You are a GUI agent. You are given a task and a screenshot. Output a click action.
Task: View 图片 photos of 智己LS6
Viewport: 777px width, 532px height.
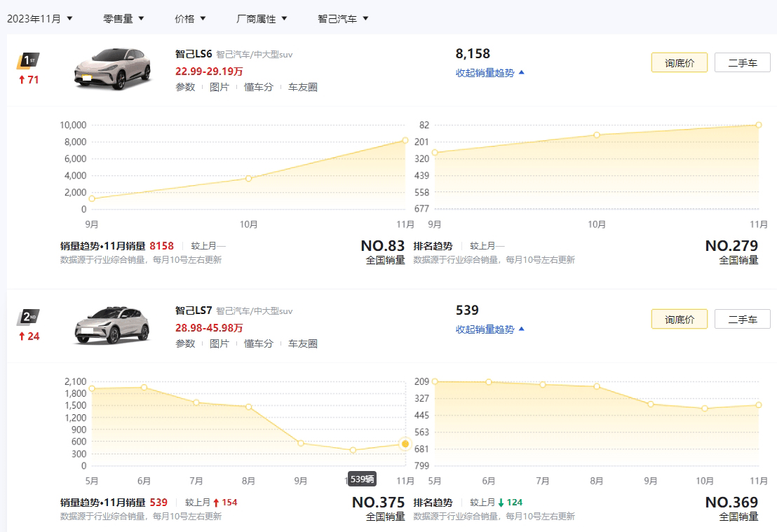point(220,88)
